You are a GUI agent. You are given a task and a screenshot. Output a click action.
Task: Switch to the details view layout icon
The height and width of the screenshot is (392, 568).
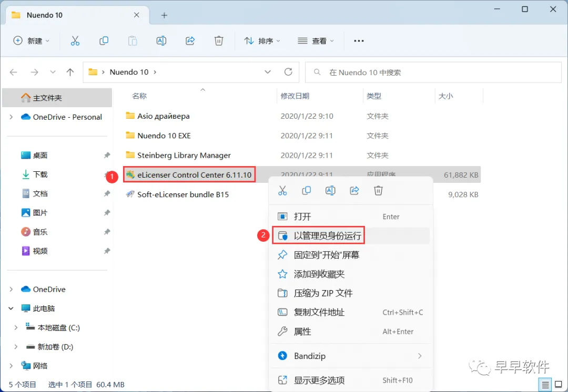click(x=545, y=385)
